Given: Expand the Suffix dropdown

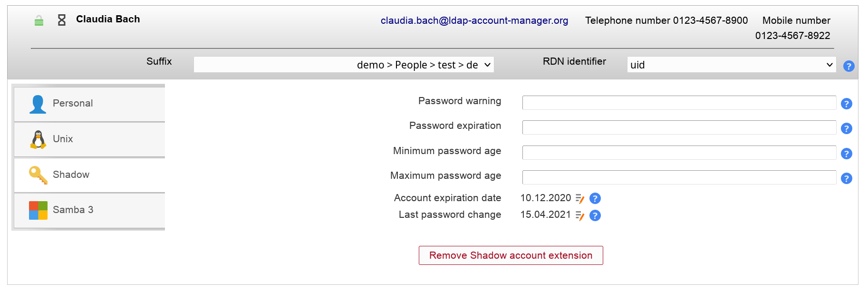Looking at the screenshot, I should click(344, 65).
